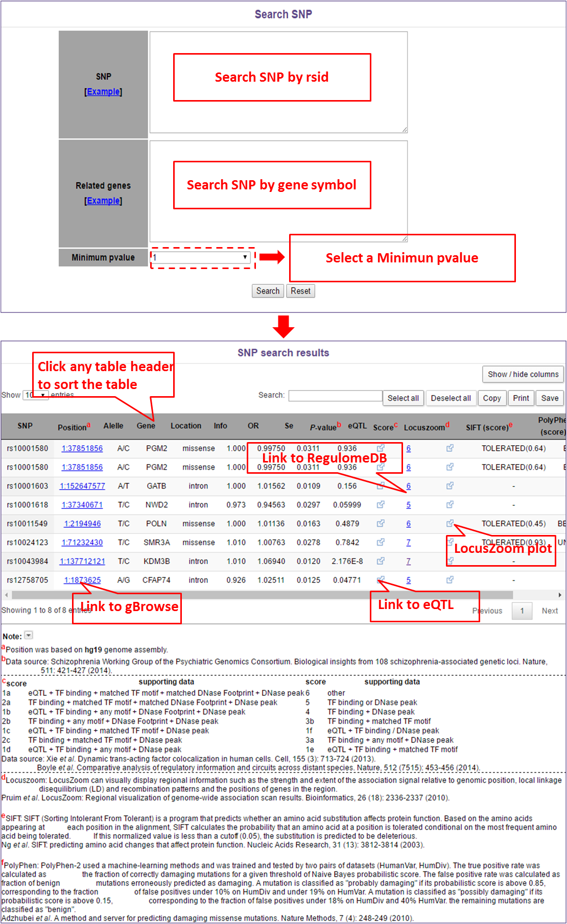Sort table by Info column header
The width and height of the screenshot is (567, 924).
tap(221, 426)
